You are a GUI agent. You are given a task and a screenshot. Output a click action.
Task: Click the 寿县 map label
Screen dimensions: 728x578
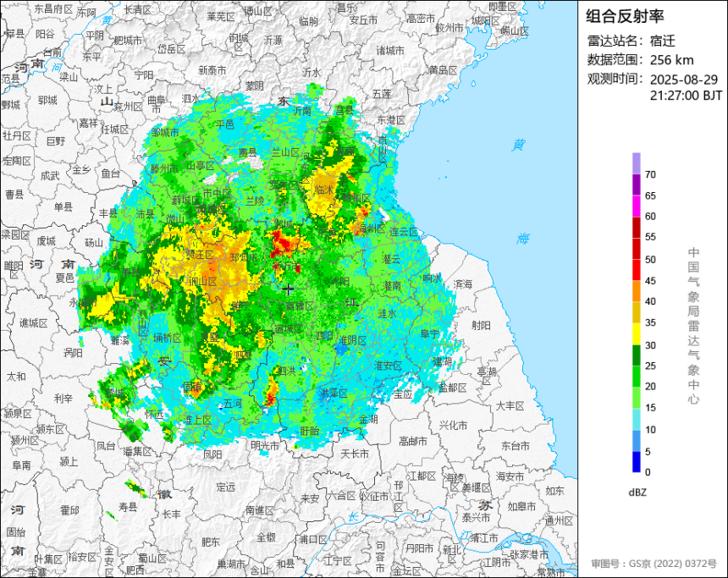128,507
